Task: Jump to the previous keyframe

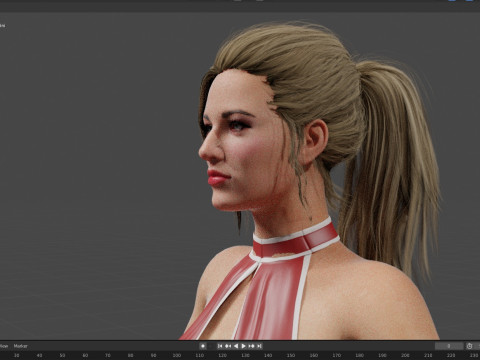Action: pos(228,346)
